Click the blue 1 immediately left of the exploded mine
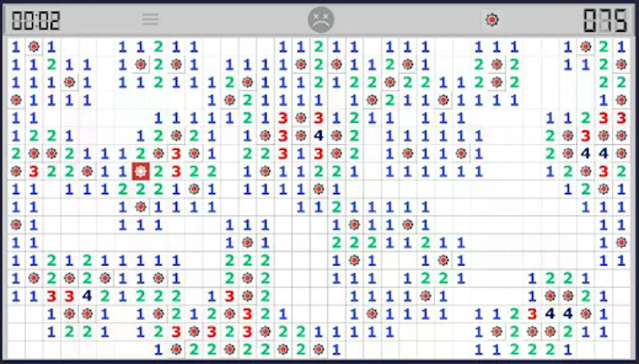The height and width of the screenshot is (364, 639). 123,171
